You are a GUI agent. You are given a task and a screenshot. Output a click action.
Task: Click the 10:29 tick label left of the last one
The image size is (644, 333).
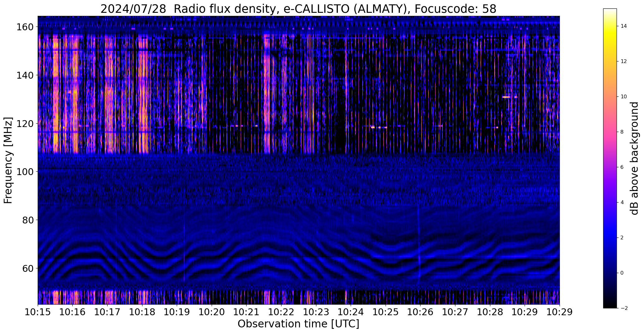[525, 312]
